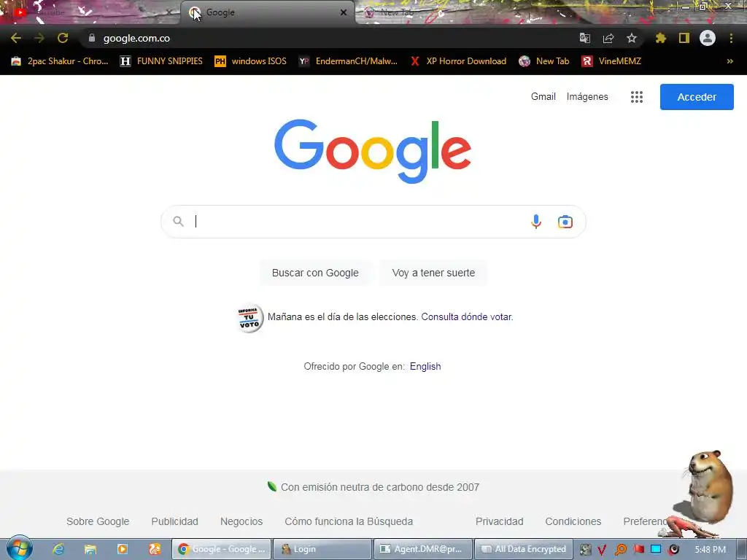
Task: Switch to the All Data Encrypted window
Action: (x=524, y=549)
